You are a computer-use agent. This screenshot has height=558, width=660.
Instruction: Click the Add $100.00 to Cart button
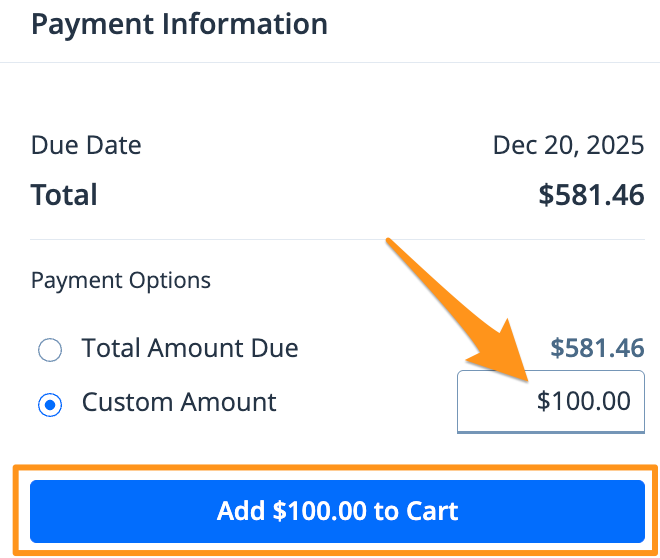(337, 511)
